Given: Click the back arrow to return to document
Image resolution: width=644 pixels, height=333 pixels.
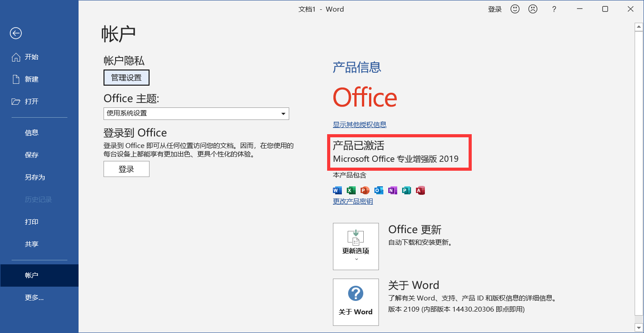Looking at the screenshot, I should tap(16, 33).
